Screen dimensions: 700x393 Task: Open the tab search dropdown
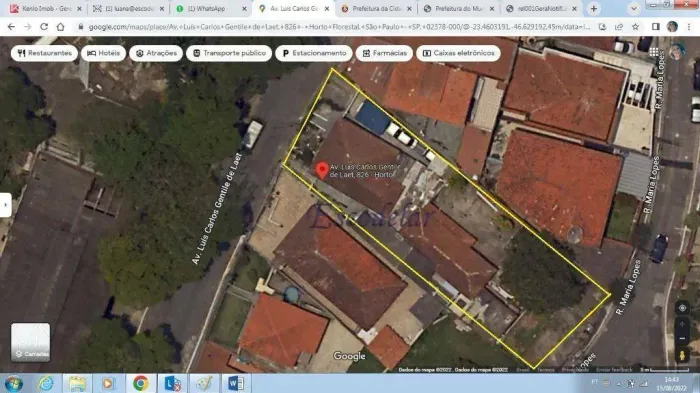click(x=633, y=8)
